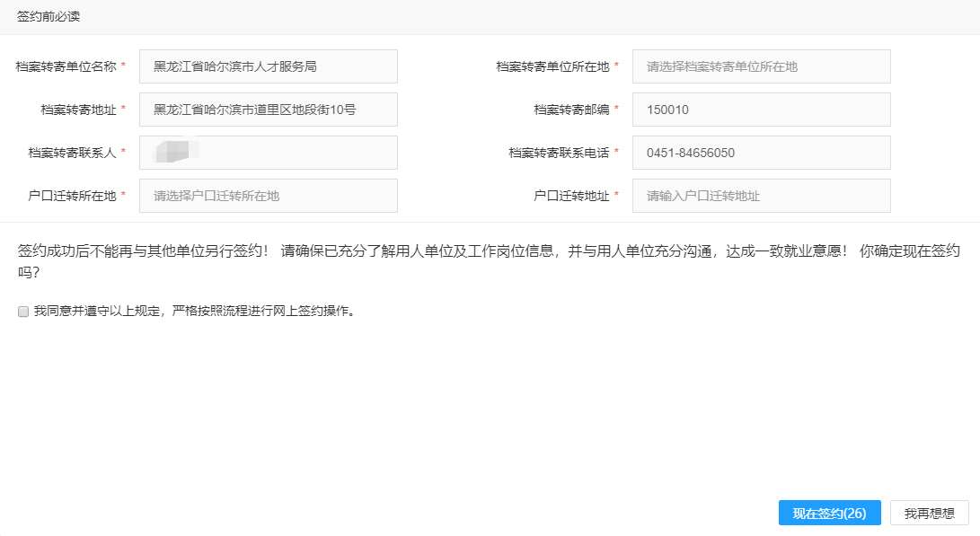The height and width of the screenshot is (536, 980).
Task: Click the 我同意并遵守以上规定 agreement label text
Action: (194, 312)
